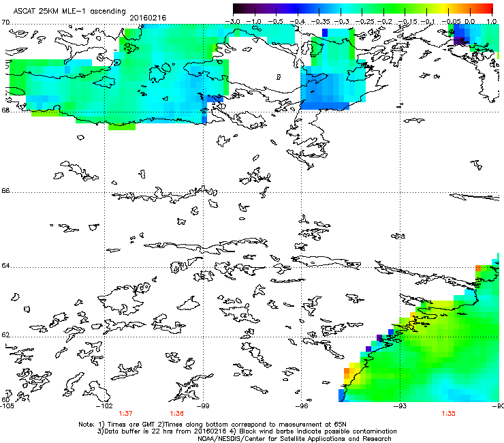Click the red end of the color bar
504x443 pixels.
[x=488, y=9]
